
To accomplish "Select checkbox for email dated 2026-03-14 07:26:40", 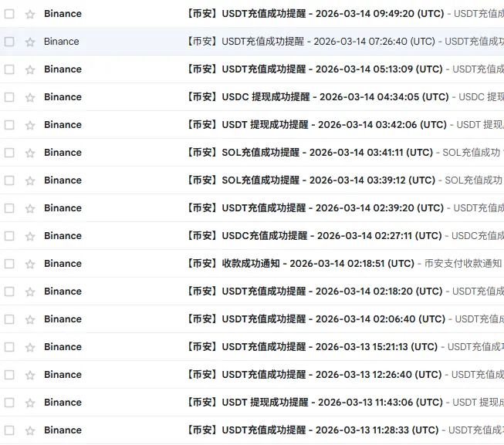I will [9, 42].
